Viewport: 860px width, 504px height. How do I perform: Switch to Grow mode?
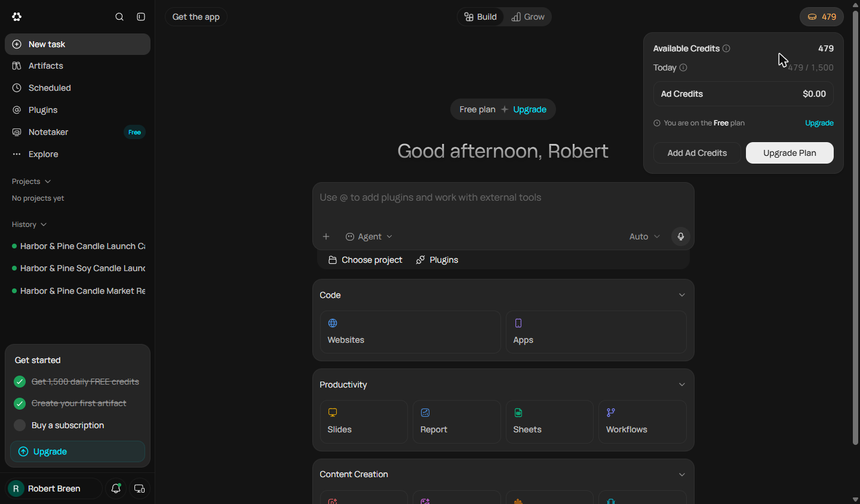click(x=528, y=17)
